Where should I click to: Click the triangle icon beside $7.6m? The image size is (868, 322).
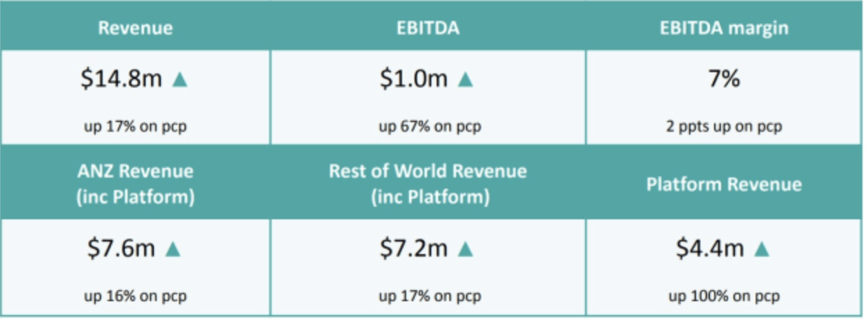tap(173, 249)
